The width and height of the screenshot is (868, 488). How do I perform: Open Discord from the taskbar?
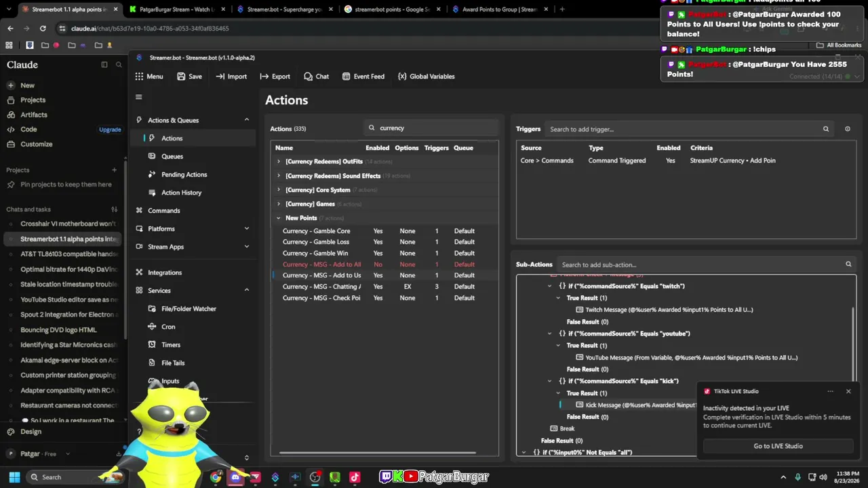click(235, 477)
